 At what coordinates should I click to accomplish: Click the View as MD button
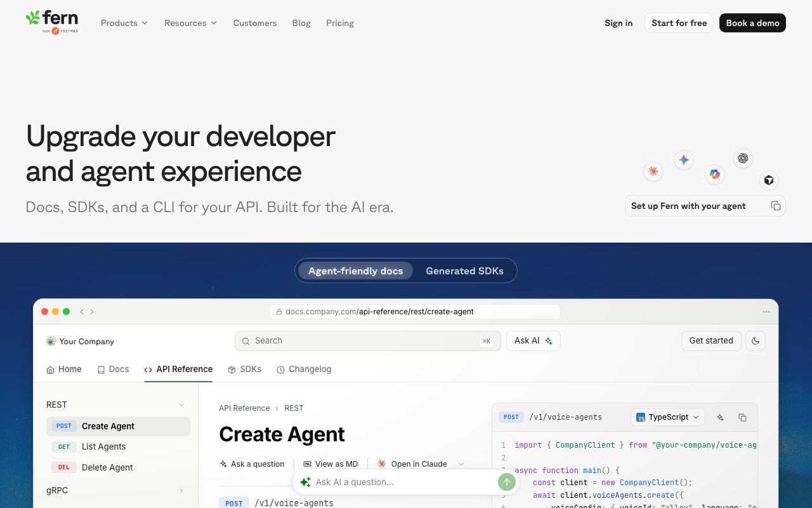coord(331,464)
